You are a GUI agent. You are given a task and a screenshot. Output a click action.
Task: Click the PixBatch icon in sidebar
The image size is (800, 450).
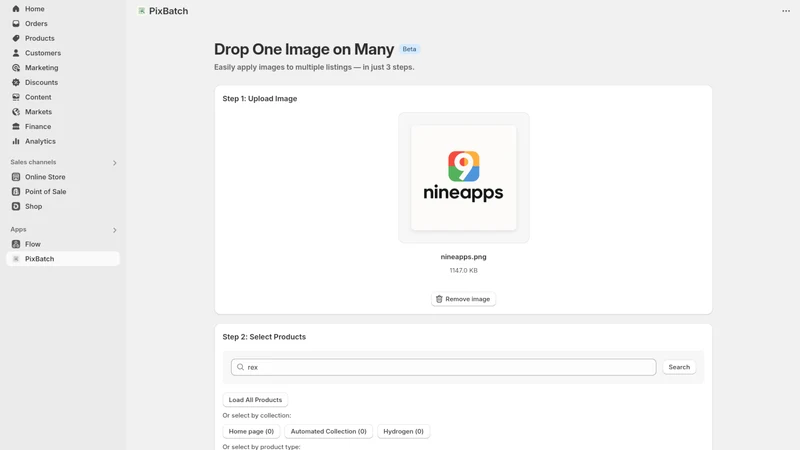[16, 259]
